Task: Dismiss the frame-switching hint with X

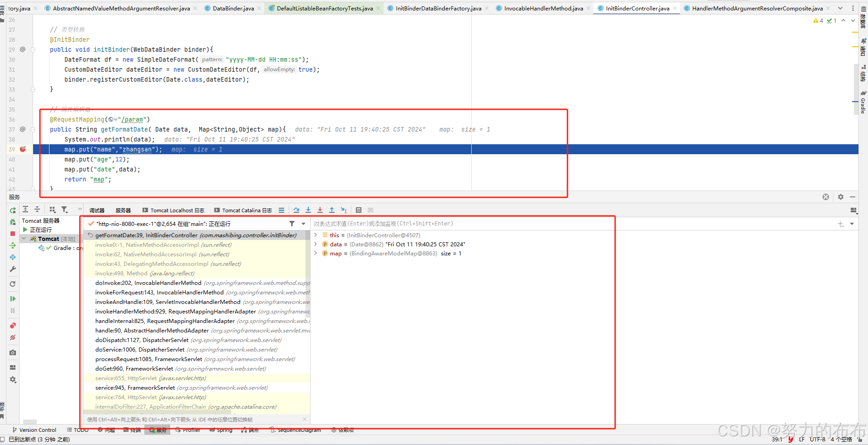Action: (305, 420)
